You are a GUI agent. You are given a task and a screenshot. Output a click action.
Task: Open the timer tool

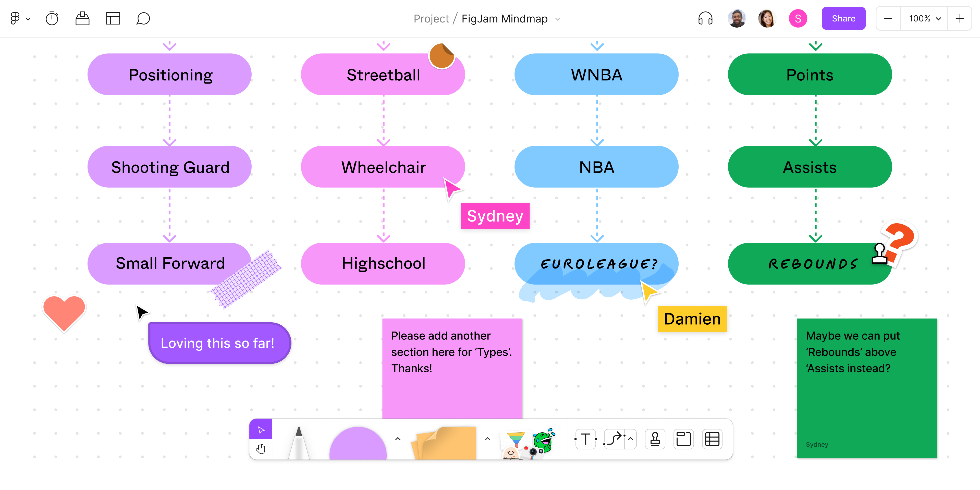pyautogui.click(x=52, y=19)
